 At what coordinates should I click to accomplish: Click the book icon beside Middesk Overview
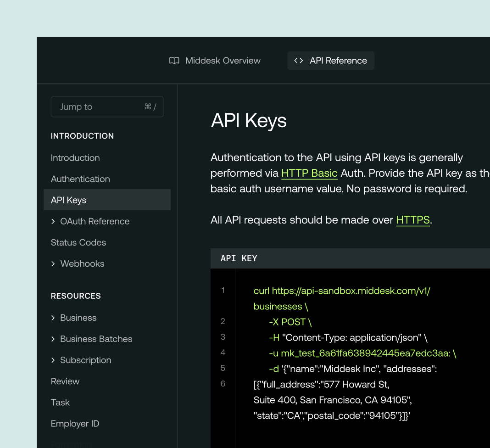[174, 60]
